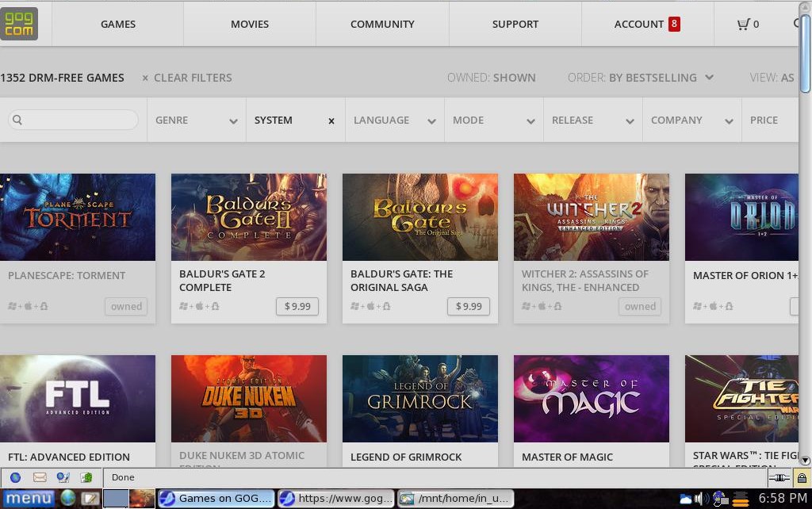
Task: Click owned button on Planescape: Torment
Action: (126, 306)
